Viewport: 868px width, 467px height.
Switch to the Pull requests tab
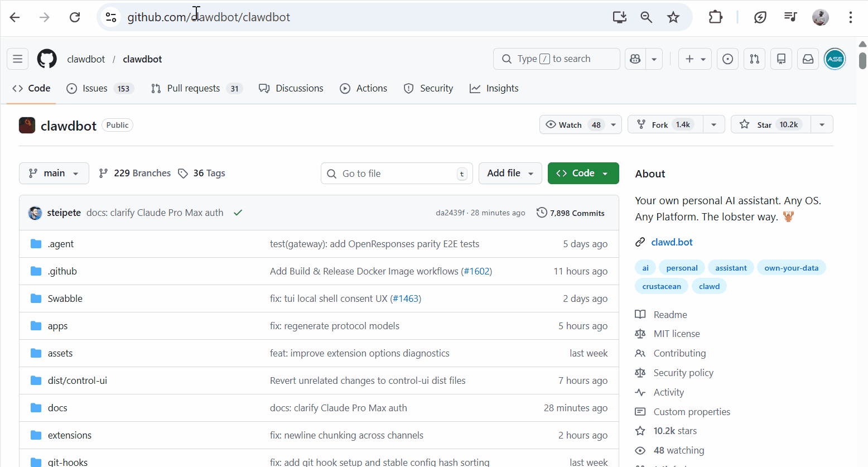tap(193, 88)
